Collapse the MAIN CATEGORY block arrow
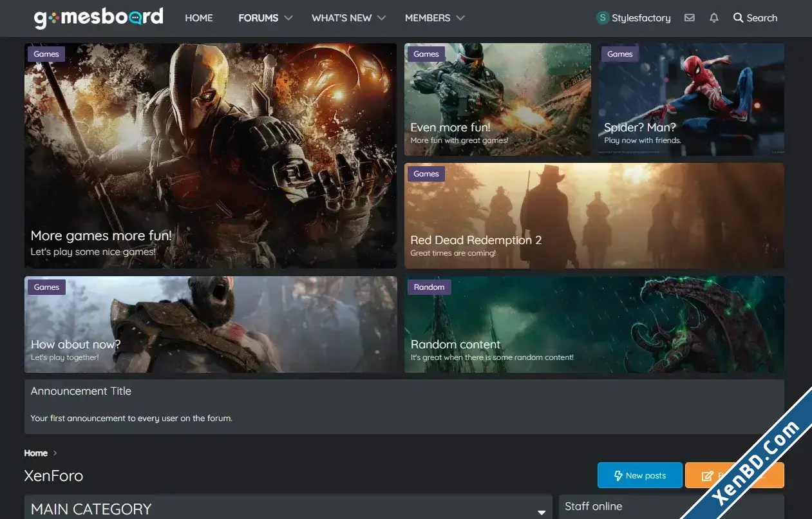The image size is (812, 519). click(541, 513)
